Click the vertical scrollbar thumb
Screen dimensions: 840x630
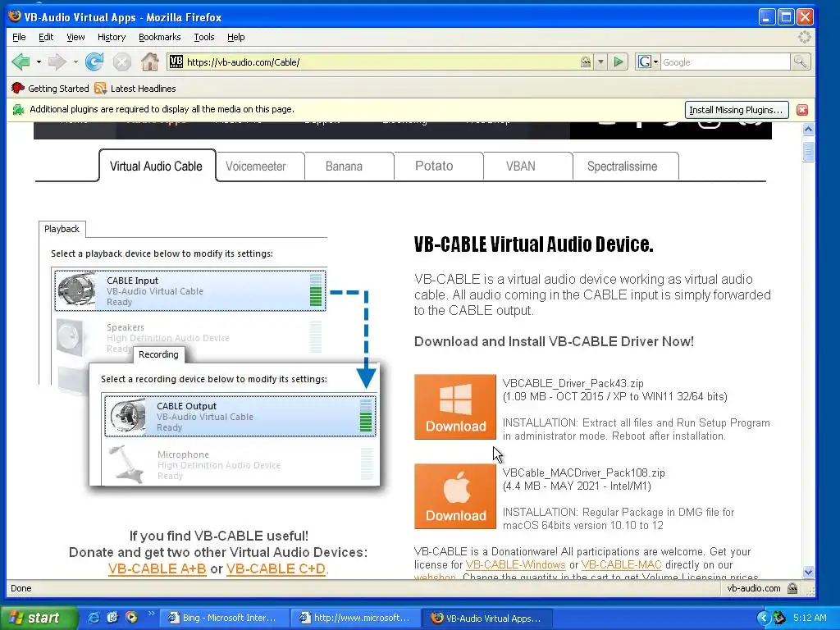808,151
